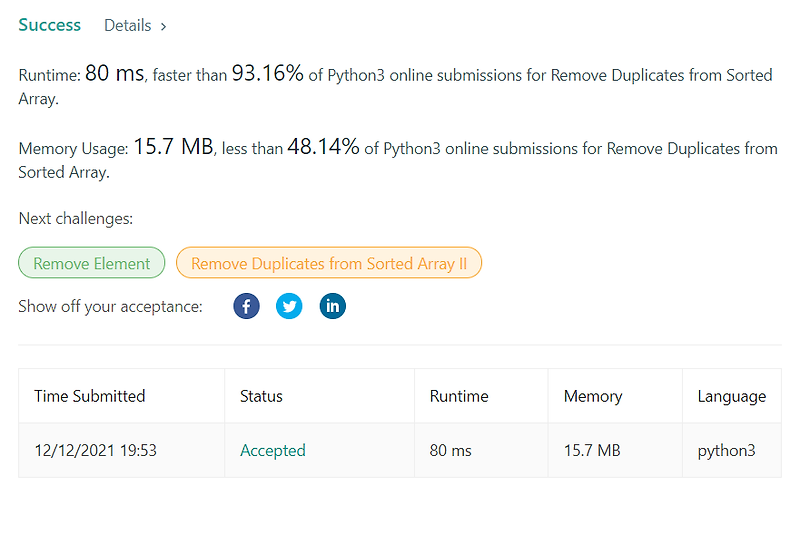Share acceptance on LinkedIn
The height and width of the screenshot is (544, 800).
coord(333,306)
